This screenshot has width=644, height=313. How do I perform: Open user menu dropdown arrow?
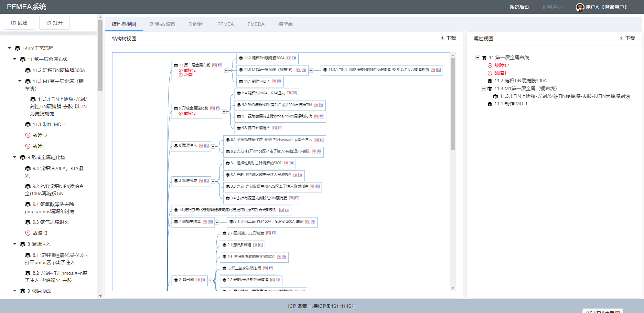[635, 7]
